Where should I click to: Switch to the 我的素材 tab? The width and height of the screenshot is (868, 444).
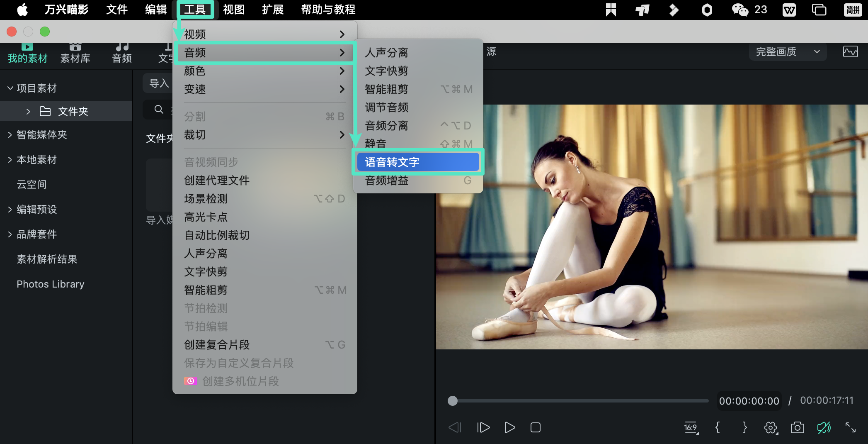point(27,54)
